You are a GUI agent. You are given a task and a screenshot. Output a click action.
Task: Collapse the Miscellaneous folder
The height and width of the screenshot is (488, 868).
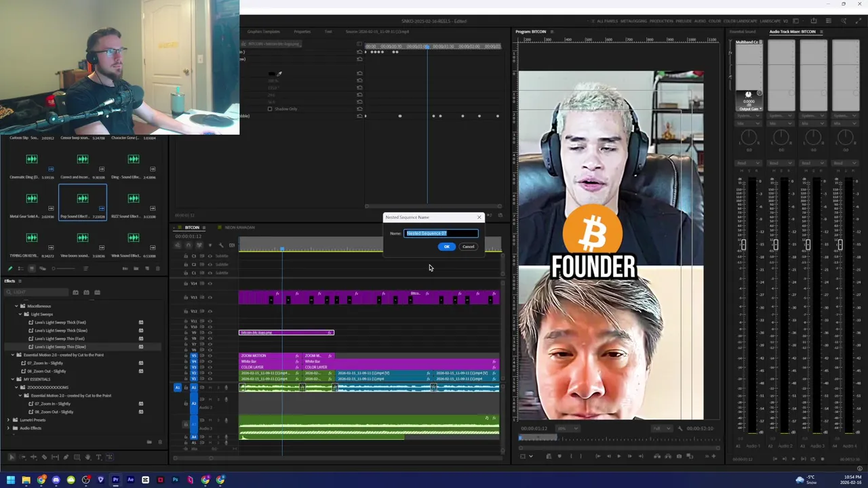coord(17,306)
